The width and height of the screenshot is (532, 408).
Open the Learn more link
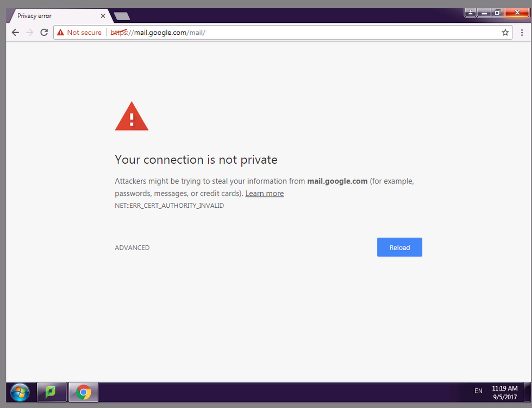(264, 193)
